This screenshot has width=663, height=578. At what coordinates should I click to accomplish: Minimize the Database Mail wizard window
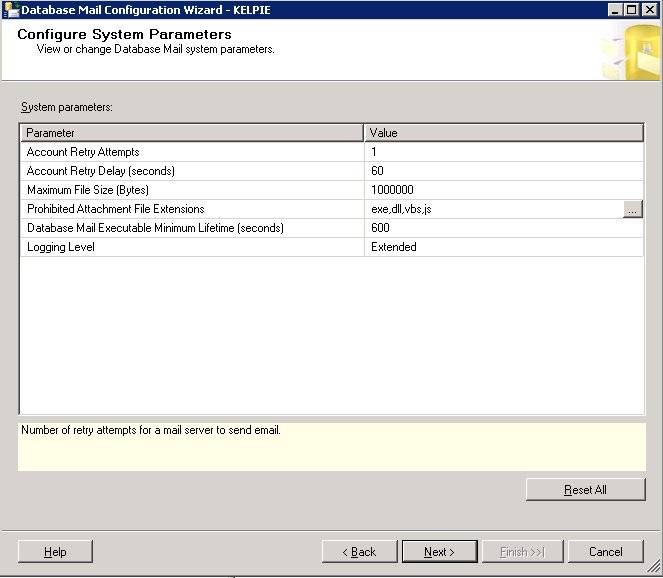click(x=615, y=10)
